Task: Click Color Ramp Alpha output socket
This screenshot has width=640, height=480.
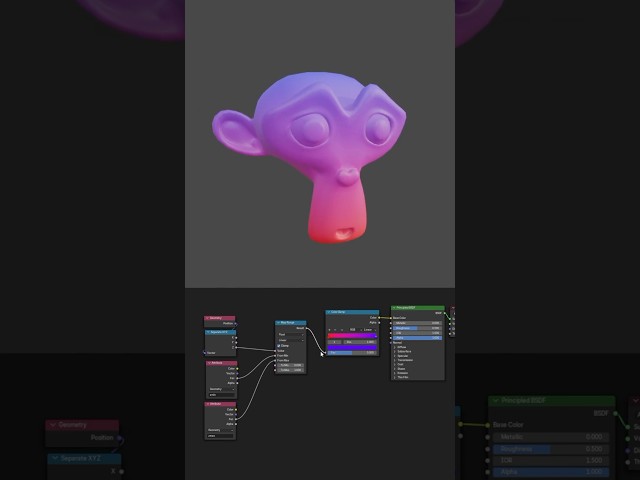Action: (x=379, y=323)
